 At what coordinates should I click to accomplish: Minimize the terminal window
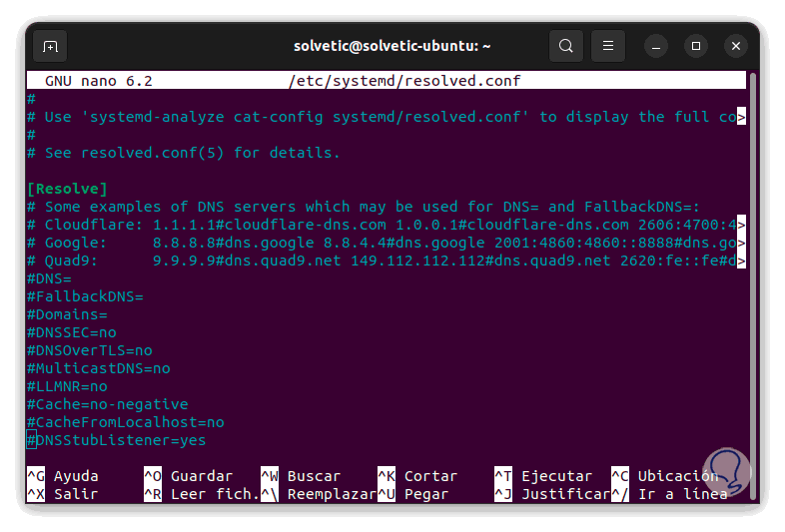point(656,47)
